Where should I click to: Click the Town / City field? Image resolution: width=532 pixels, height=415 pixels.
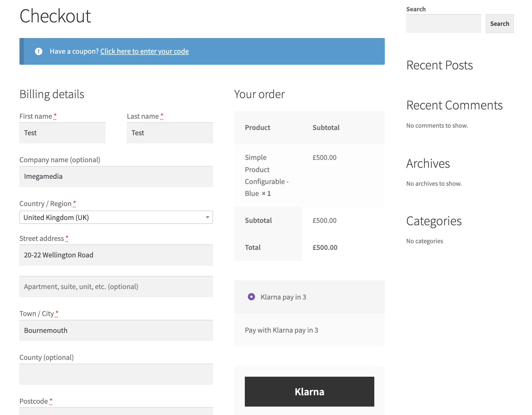pos(116,330)
